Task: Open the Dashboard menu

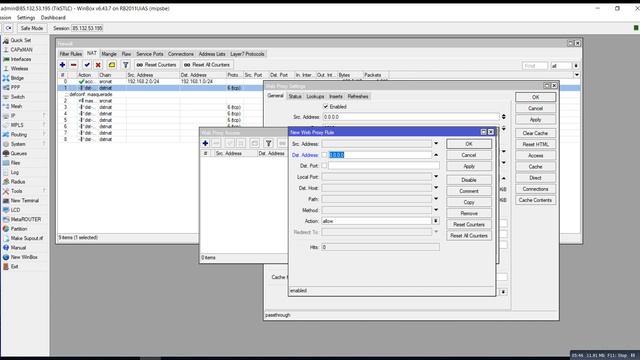Action: click(x=53, y=18)
